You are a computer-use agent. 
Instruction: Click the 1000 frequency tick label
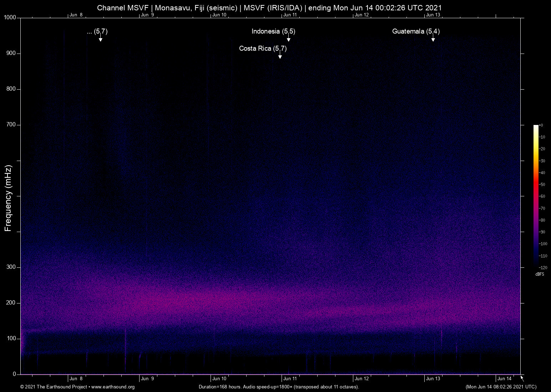pyautogui.click(x=10, y=17)
